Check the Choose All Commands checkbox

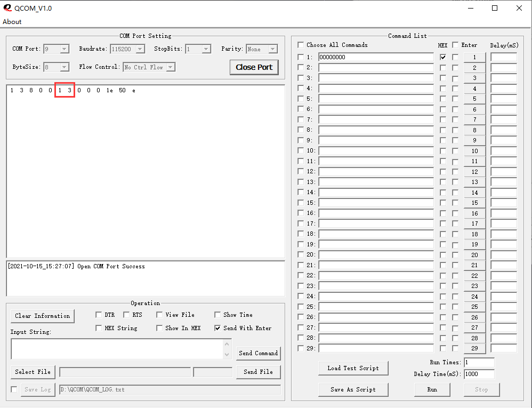301,45
